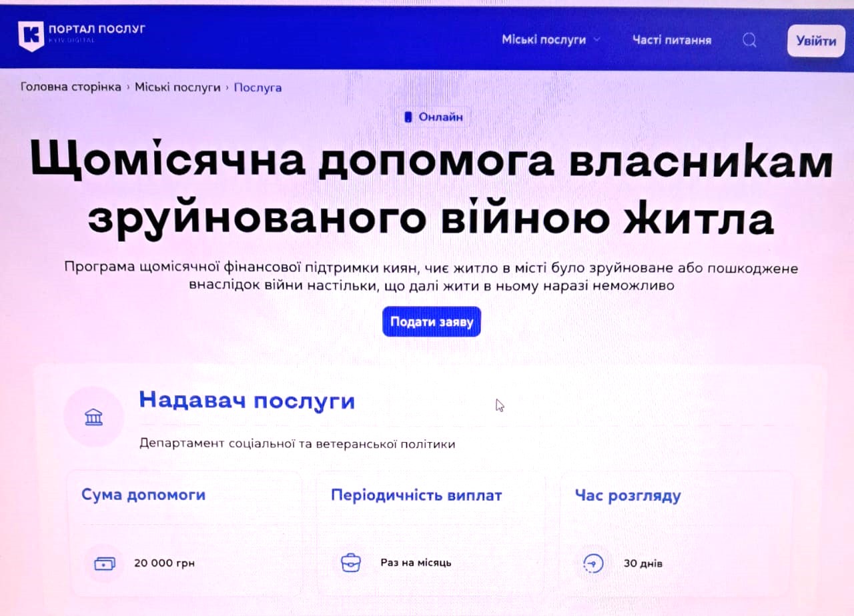Open Часті питання in the header

coord(671,41)
